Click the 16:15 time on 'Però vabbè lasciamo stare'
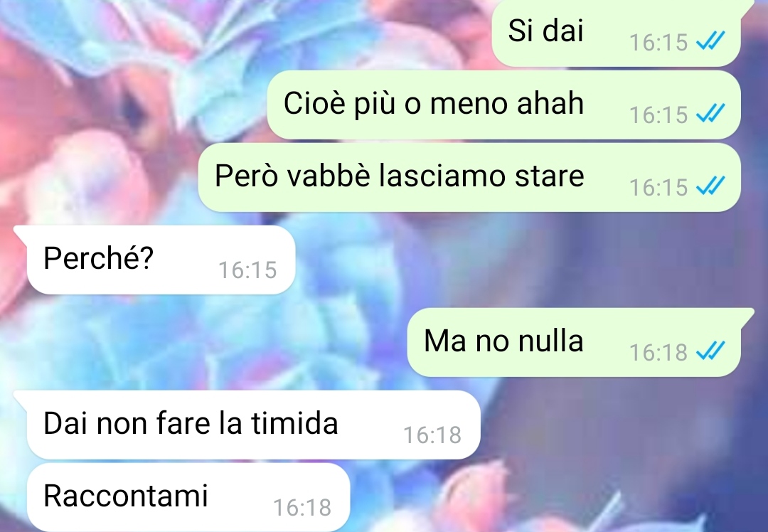 point(658,187)
